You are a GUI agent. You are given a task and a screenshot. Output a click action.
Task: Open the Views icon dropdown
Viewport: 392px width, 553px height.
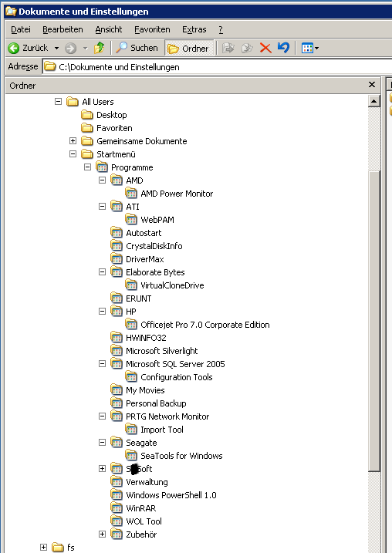coord(309,48)
